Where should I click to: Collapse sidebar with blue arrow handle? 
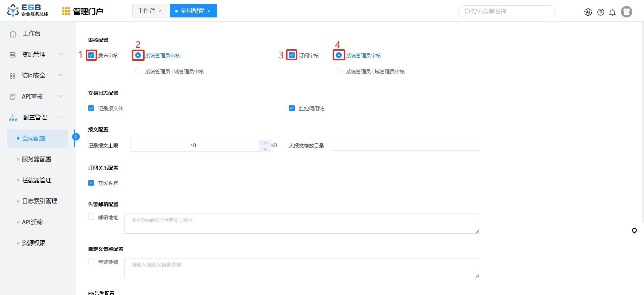[x=76, y=137]
